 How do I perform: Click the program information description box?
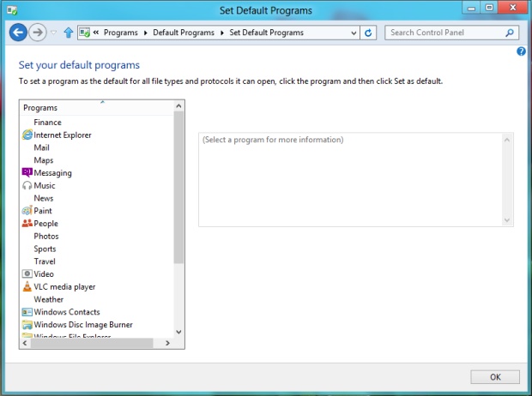click(356, 180)
